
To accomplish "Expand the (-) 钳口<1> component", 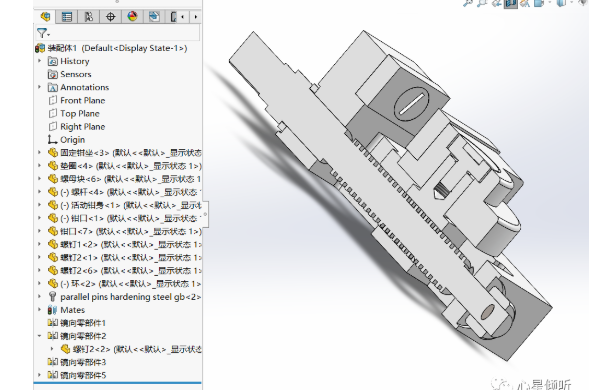I will (39, 218).
